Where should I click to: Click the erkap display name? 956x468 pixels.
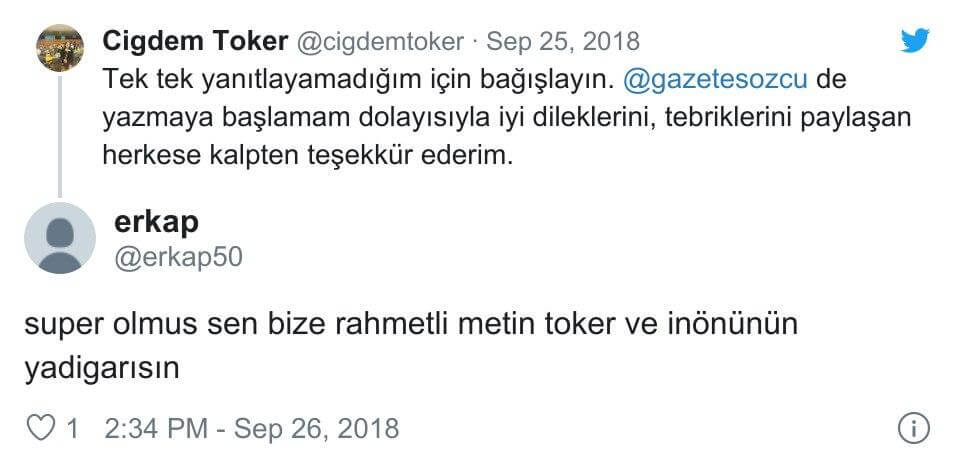pos(157,222)
